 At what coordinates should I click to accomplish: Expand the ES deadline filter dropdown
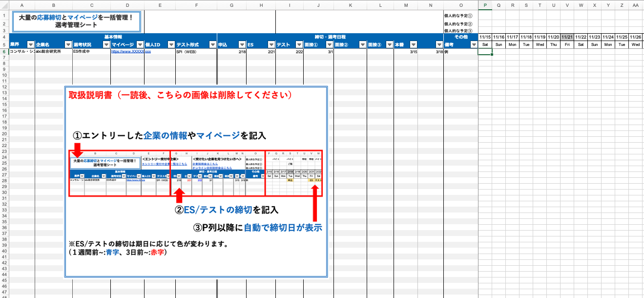(271, 44)
